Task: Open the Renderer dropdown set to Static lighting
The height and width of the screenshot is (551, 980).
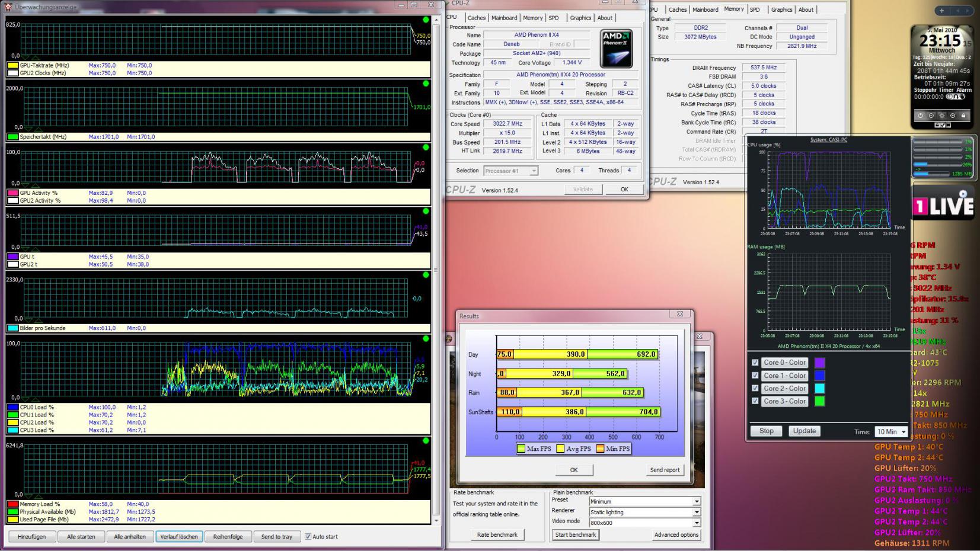Action: pos(645,512)
